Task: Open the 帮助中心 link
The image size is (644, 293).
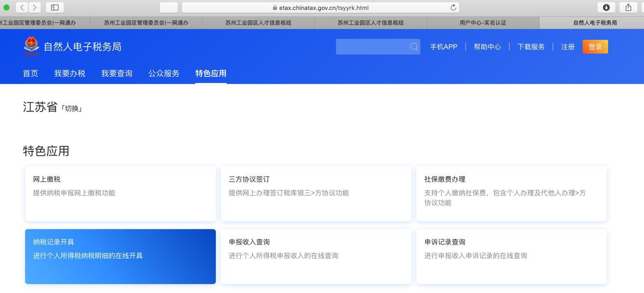Action: click(487, 47)
